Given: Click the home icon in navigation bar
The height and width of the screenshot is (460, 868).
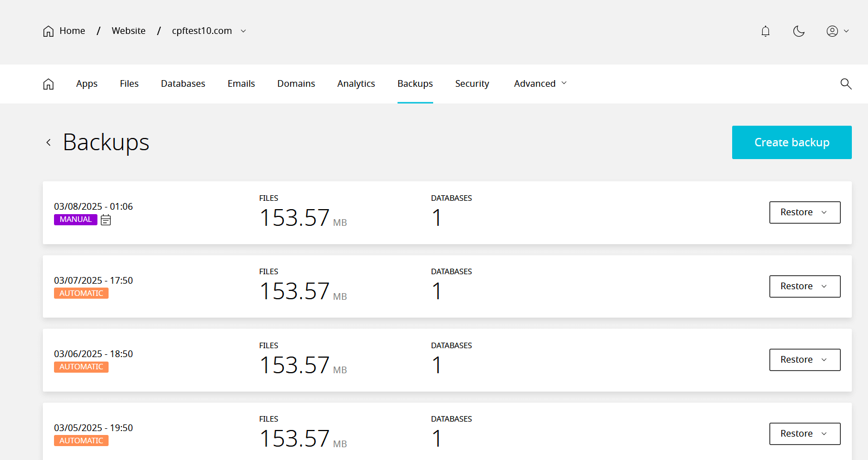Looking at the screenshot, I should click(x=48, y=83).
